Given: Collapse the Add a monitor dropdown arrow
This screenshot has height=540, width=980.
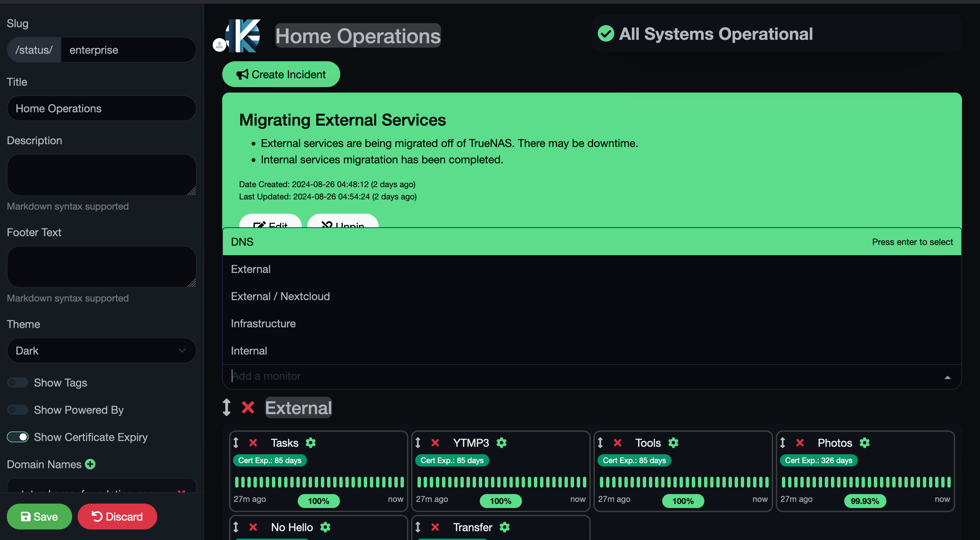Looking at the screenshot, I should point(947,377).
